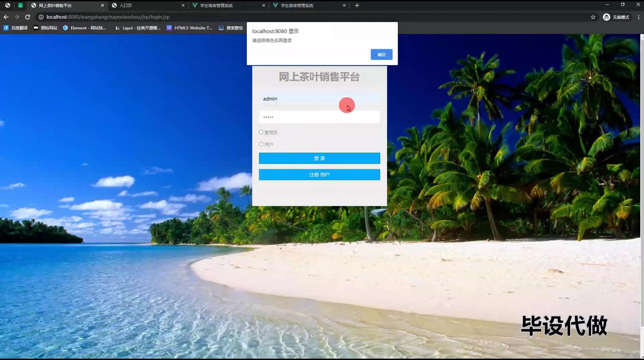Open a new browser tab
Screen dimensions: 644x360
pos(357,5)
